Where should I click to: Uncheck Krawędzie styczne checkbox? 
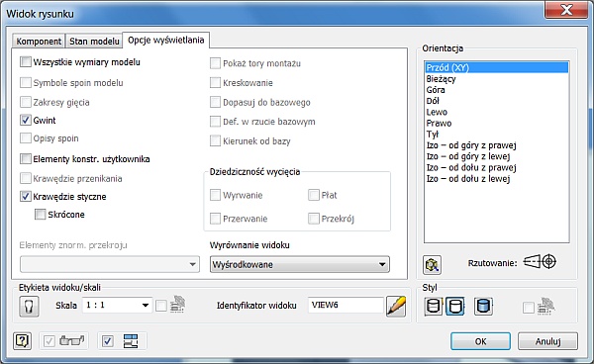pos(26,197)
